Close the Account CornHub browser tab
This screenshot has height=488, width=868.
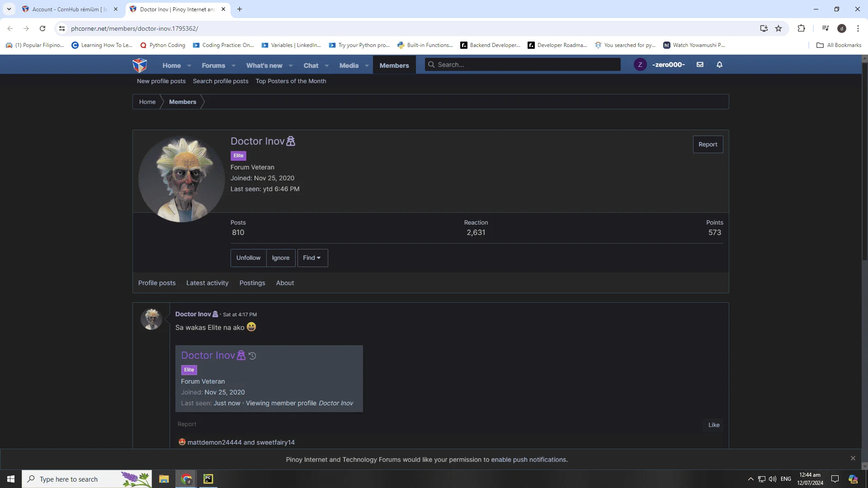pos(116,9)
